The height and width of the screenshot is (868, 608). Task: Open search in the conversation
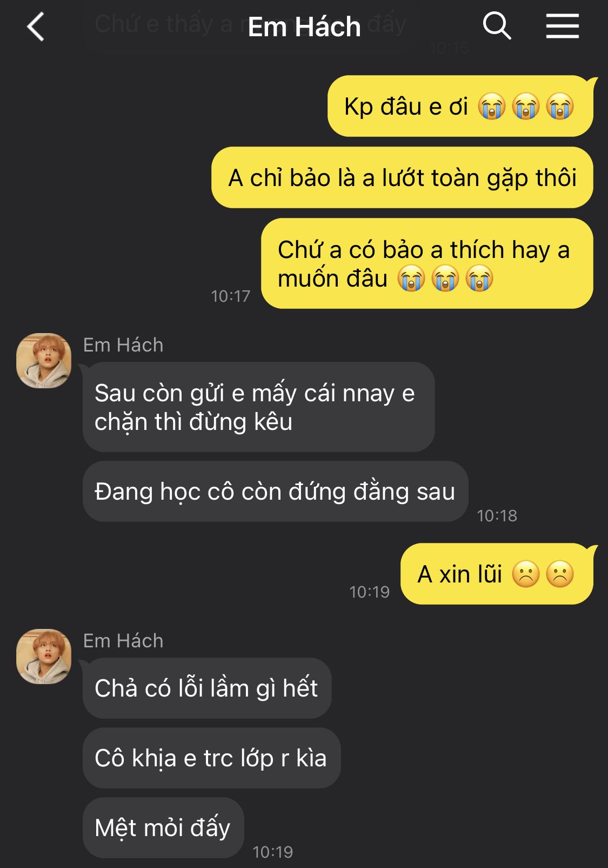pos(497,26)
